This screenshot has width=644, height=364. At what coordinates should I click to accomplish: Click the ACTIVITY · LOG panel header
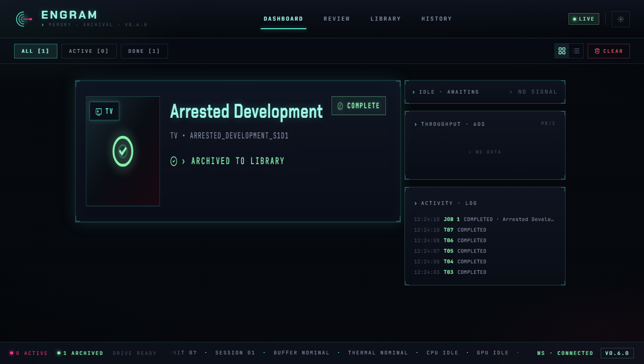point(446,203)
